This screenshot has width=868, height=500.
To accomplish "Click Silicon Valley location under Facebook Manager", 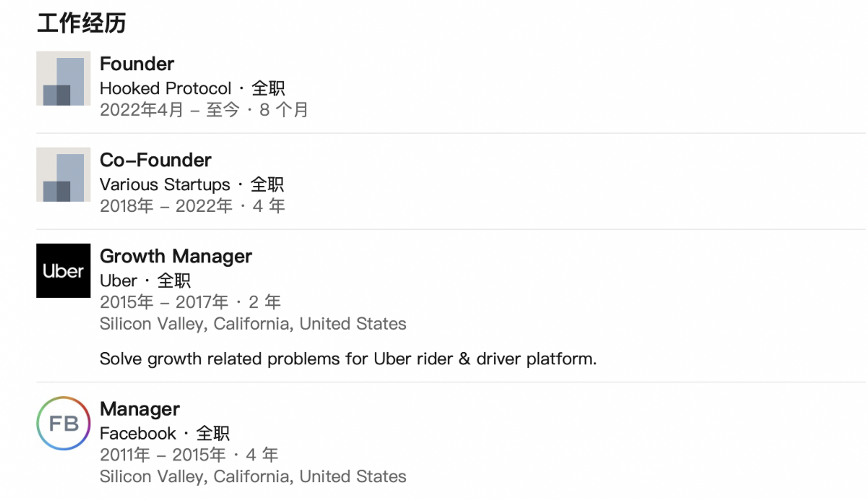I will [253, 477].
